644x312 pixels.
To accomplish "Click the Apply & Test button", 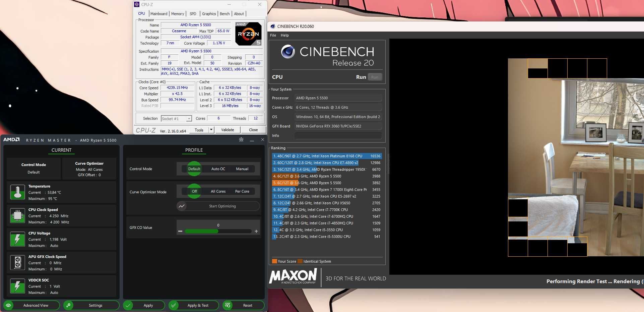I will click(194, 305).
